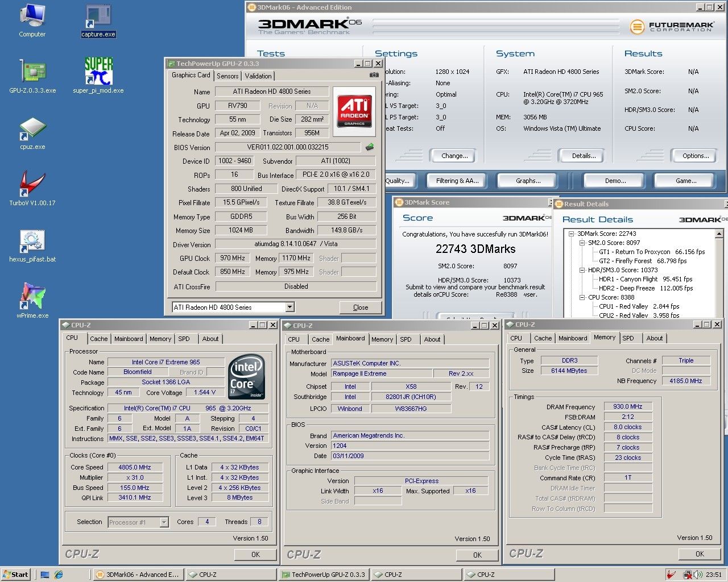Image resolution: width=728 pixels, height=582 pixels.
Task: Click the Result Details scrollbar up arrow
Action: 719,234
